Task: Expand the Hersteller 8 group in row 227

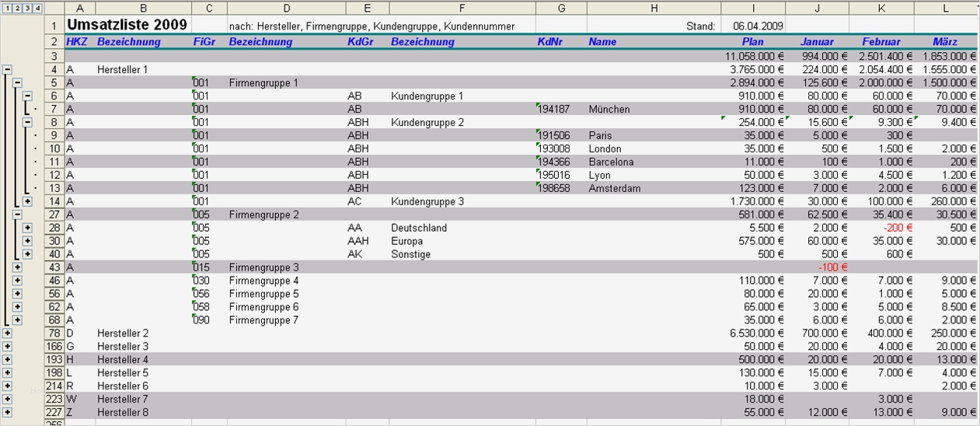Action: (7, 412)
